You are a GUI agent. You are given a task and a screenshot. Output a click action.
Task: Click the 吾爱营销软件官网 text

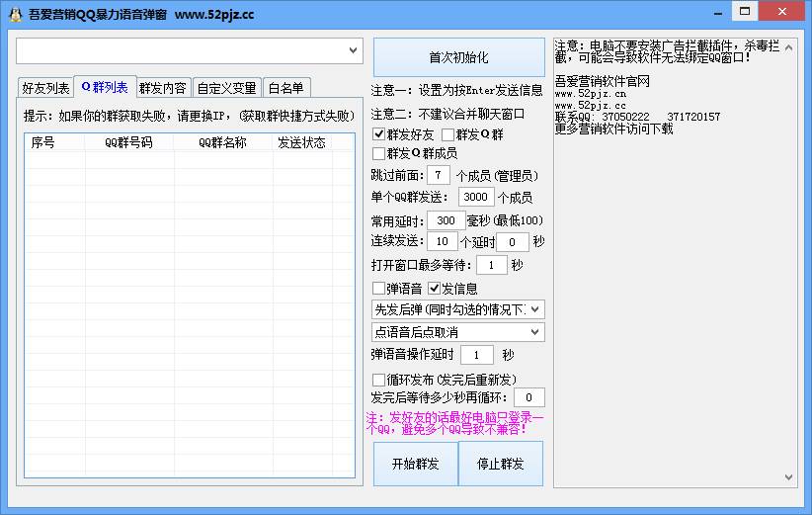tap(602, 81)
